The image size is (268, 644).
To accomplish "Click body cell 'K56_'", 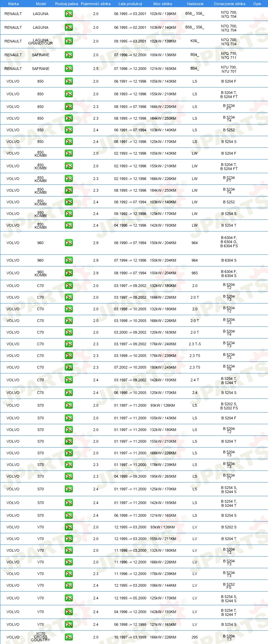I will click(195, 41).
